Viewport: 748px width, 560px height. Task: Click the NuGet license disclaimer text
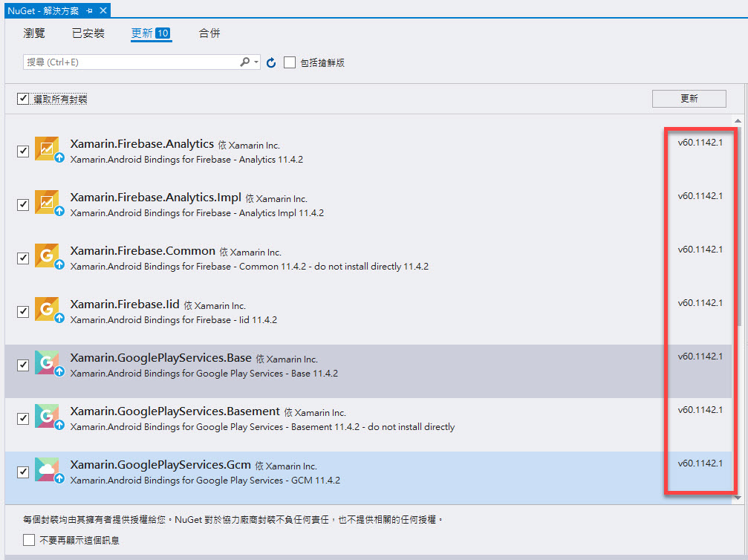click(x=233, y=519)
